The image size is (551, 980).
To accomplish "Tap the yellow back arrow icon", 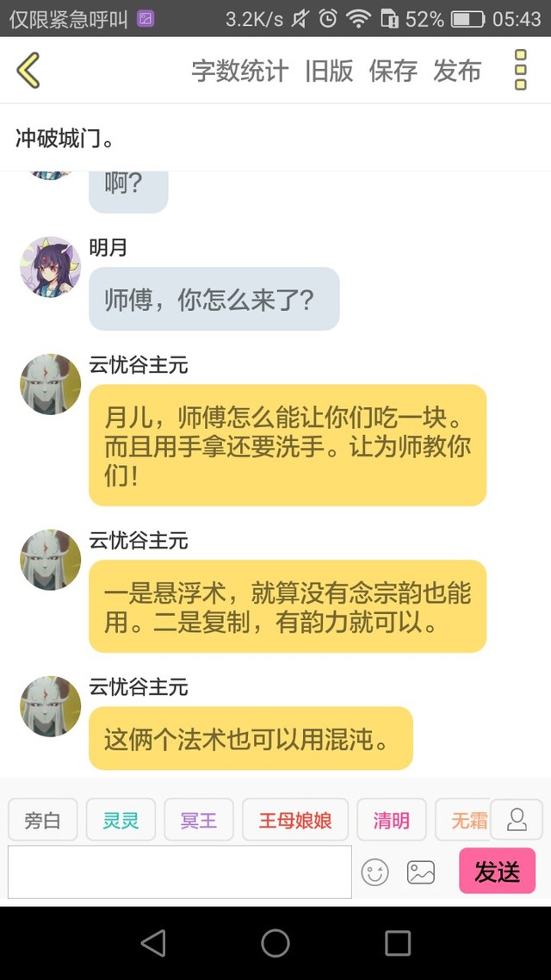I will tap(28, 70).
